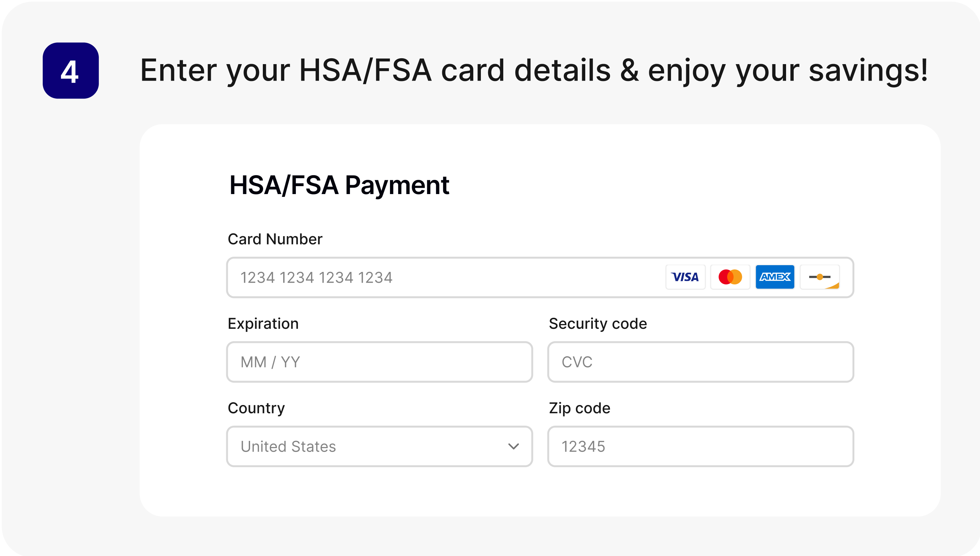This screenshot has width=980, height=556.
Task: Click the chevron arrow in Country selector
Action: [514, 446]
